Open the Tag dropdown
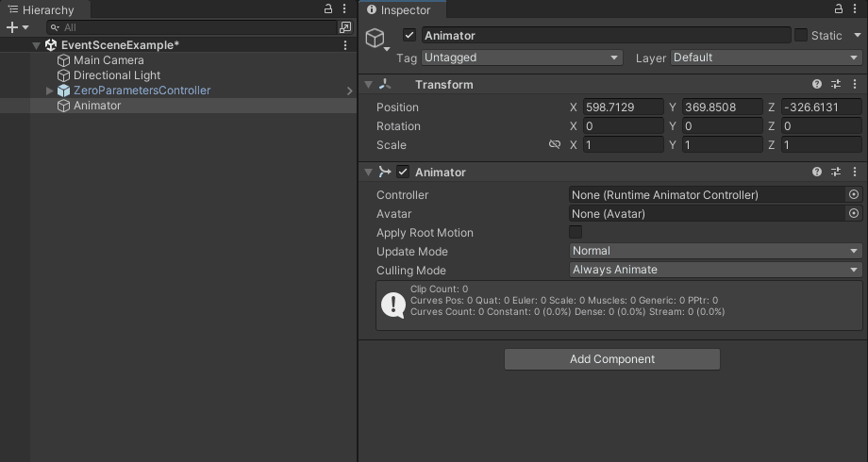This screenshot has height=462, width=868. coord(522,58)
